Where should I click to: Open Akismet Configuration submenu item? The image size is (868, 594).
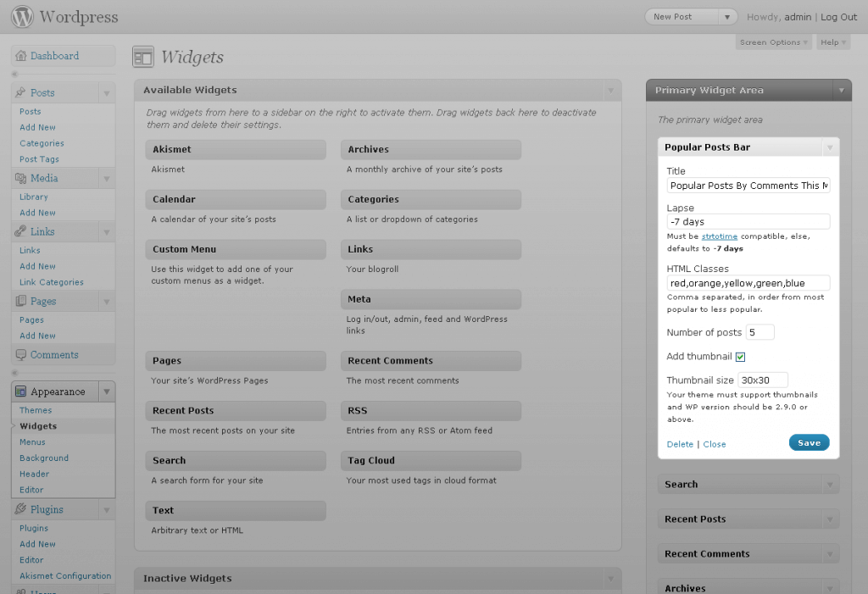click(65, 576)
